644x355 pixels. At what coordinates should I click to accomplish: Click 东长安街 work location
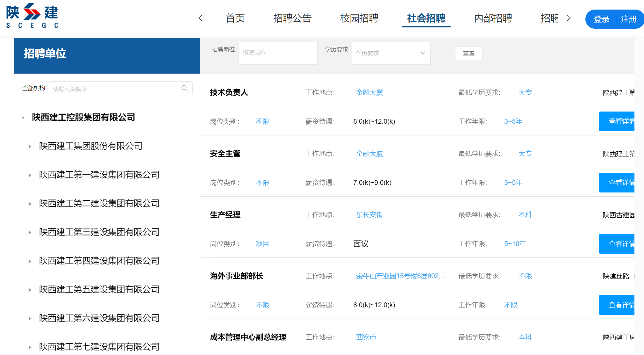369,215
